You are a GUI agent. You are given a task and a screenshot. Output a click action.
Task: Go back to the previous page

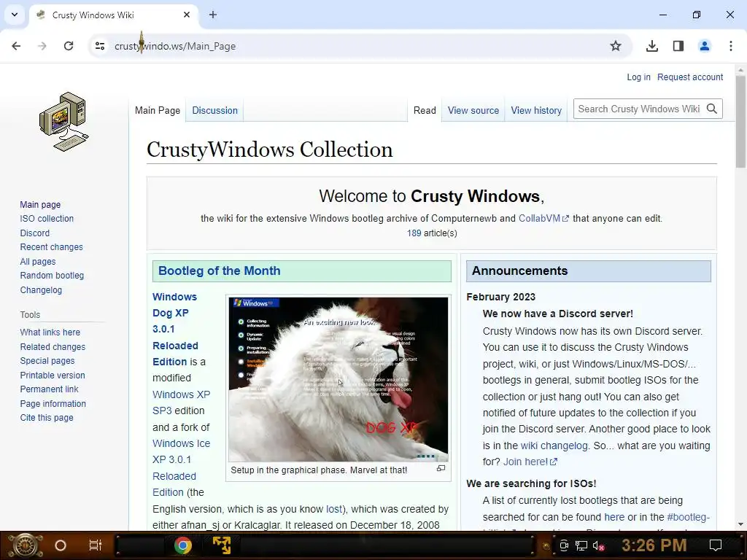click(16, 46)
